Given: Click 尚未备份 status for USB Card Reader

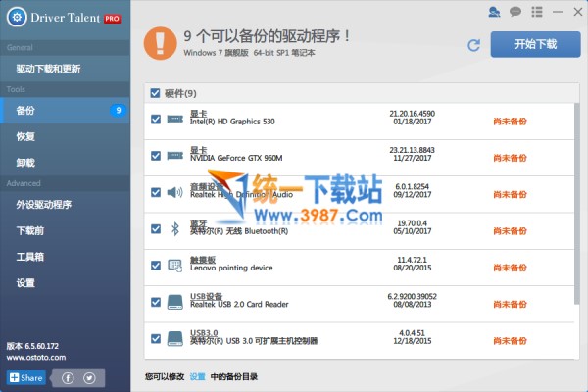Looking at the screenshot, I should [510, 304].
